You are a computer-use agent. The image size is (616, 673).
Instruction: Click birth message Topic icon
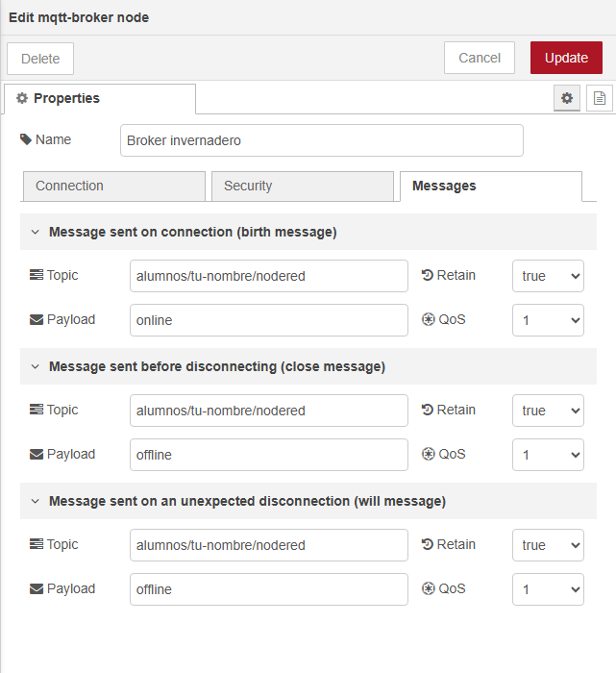click(37, 275)
